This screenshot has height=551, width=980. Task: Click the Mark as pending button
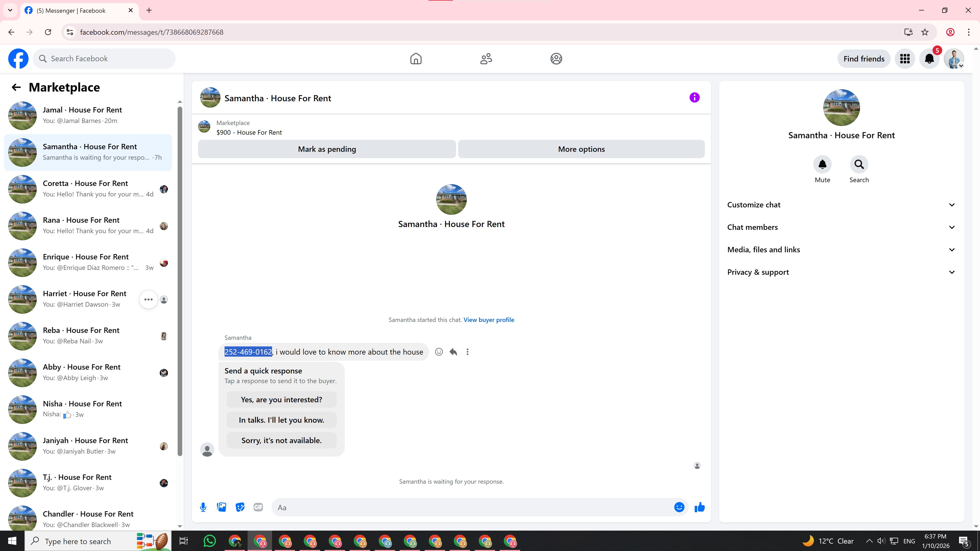(327, 149)
